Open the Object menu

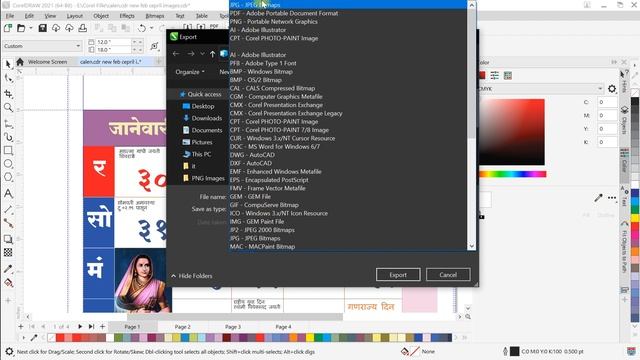tap(101, 16)
